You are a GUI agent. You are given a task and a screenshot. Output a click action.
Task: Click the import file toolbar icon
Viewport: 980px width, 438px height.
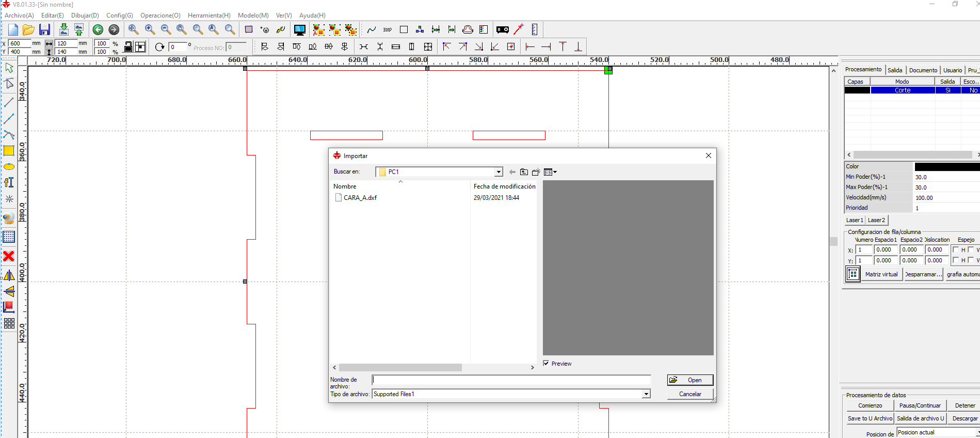click(63, 29)
